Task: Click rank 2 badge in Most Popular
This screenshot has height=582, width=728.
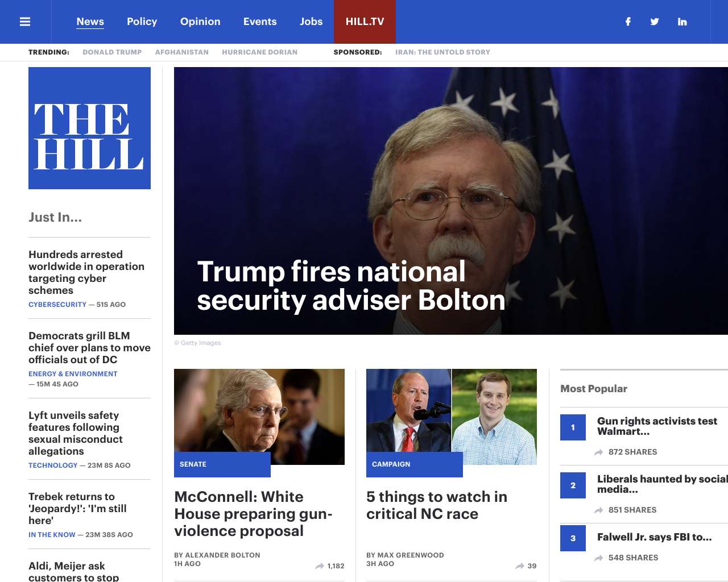Action: (x=573, y=485)
